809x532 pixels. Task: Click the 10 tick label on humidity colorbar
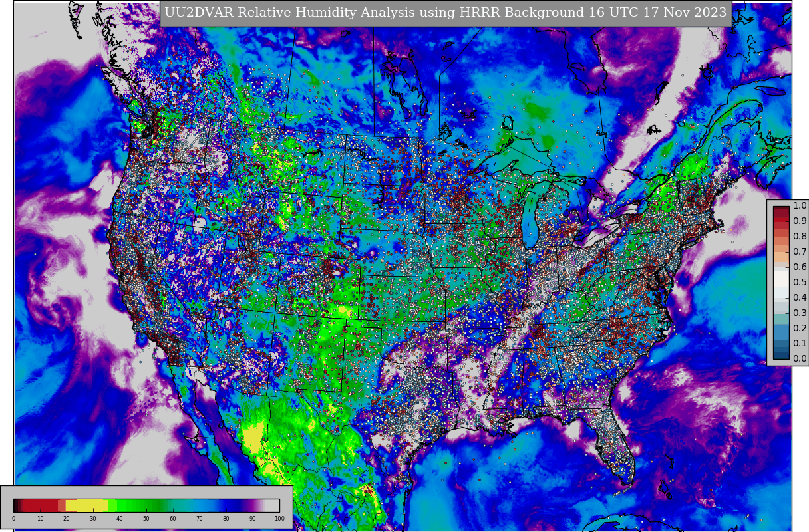pos(40,519)
